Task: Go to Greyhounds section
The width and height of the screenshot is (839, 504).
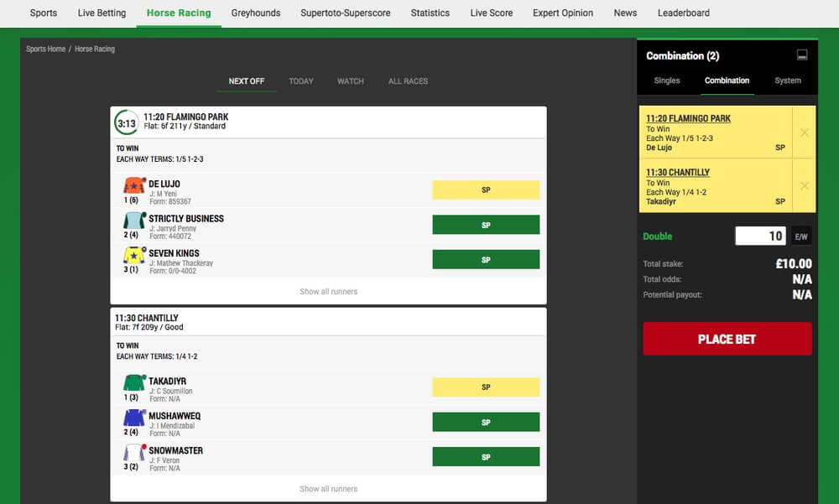Action: pos(256,13)
